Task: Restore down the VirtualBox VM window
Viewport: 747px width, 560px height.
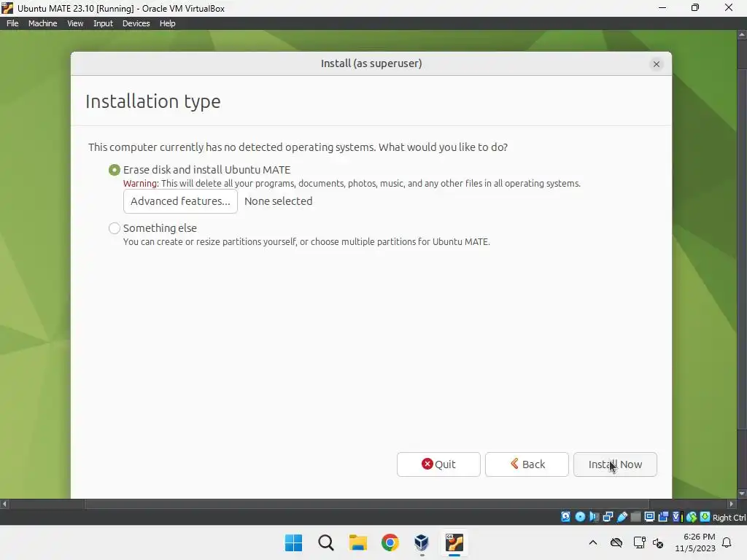Action: 695,7
